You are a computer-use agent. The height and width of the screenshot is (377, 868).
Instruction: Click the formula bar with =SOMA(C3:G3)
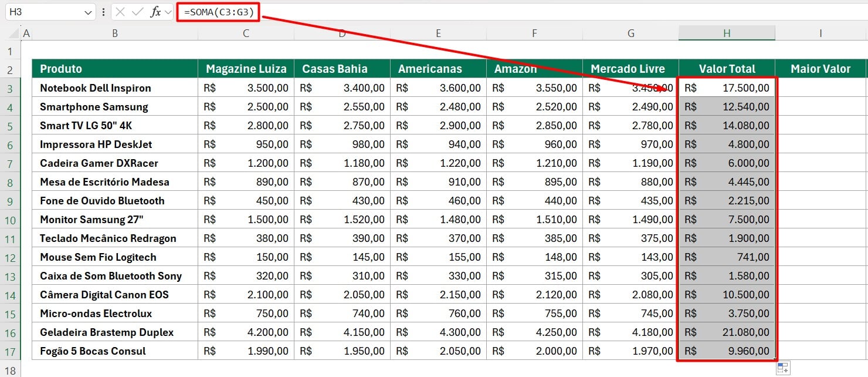pos(522,11)
